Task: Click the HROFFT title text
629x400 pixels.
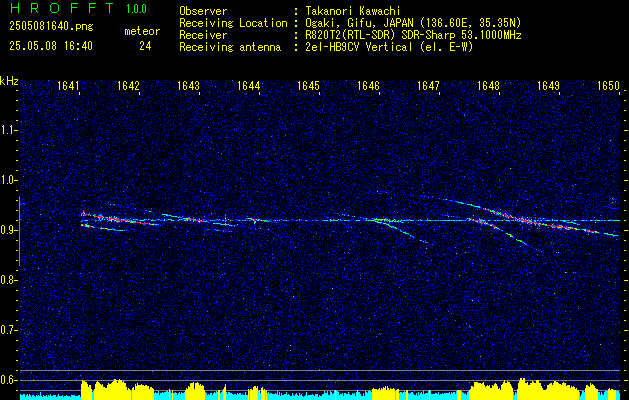Action: tap(61, 8)
